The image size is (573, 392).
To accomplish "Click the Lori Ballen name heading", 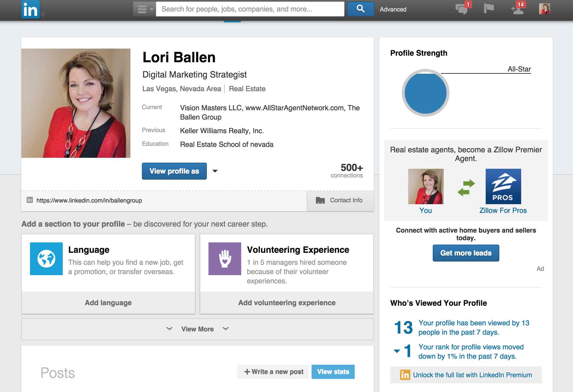I will pyautogui.click(x=179, y=57).
